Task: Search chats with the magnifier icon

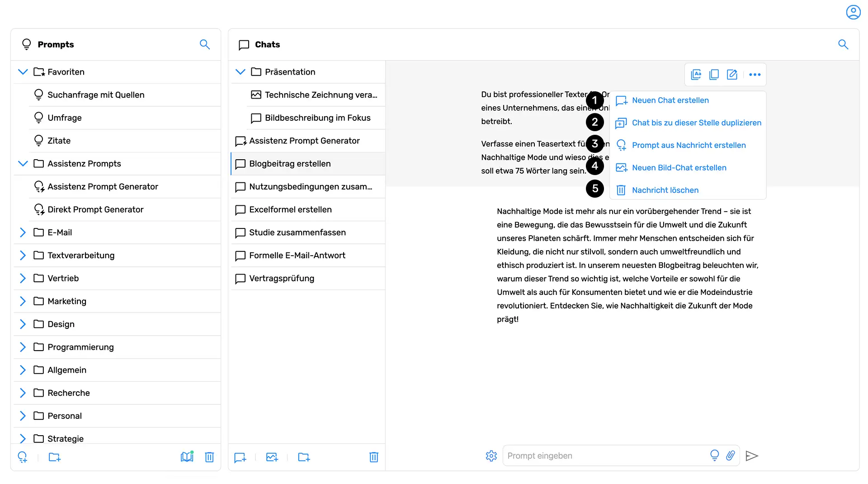Action: (x=843, y=44)
